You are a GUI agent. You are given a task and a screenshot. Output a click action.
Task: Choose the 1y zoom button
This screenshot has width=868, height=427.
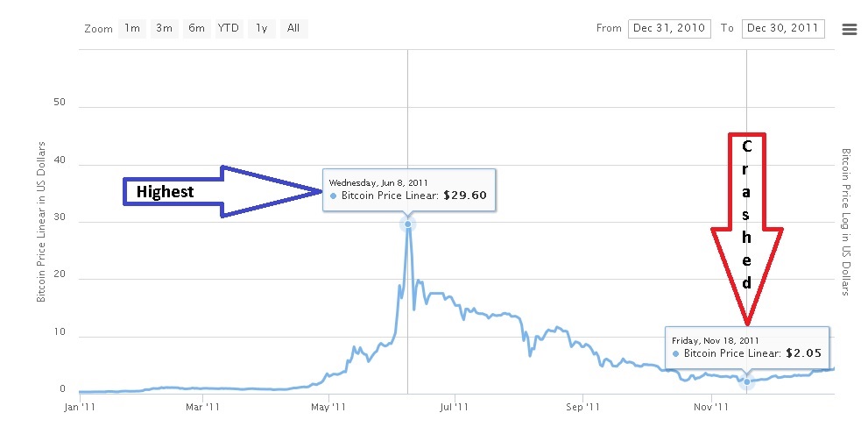261,28
